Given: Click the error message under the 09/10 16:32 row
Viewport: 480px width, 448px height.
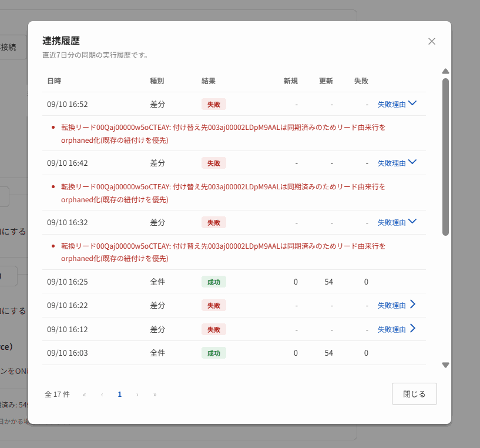Looking at the screenshot, I should click(223, 252).
